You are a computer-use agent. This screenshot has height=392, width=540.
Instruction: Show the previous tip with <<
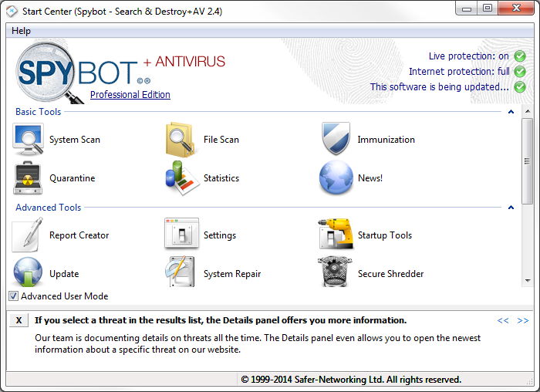503,321
